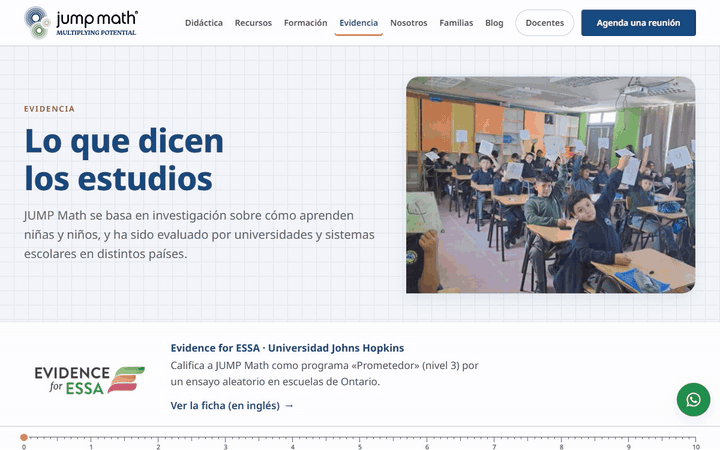The width and height of the screenshot is (720, 450).
Task: Open Ver la ficha (en inglés) link
Action: point(232,406)
